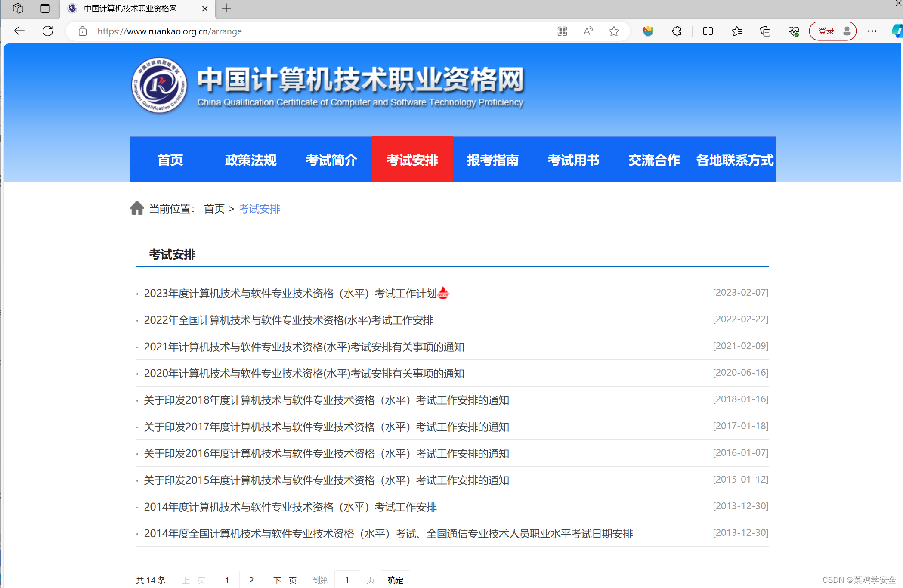The width and height of the screenshot is (903, 588).
Task: Open the 首页 navigation menu item
Action: click(170, 160)
